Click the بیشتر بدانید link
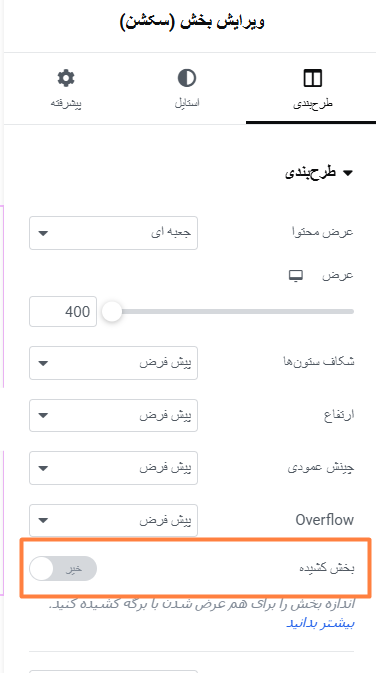This screenshot has height=673, width=376. (x=320, y=623)
